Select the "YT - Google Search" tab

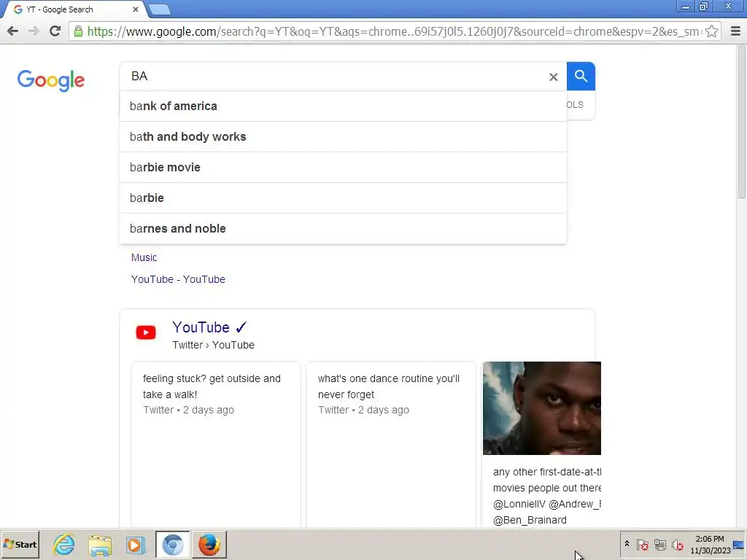(74, 9)
